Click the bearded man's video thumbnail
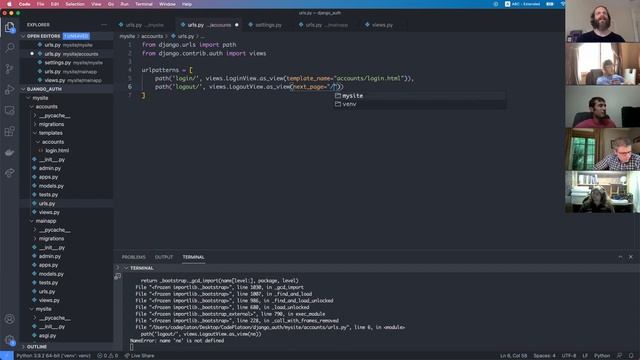Image resolution: width=640 pixels, height=360 pixels. point(602,21)
